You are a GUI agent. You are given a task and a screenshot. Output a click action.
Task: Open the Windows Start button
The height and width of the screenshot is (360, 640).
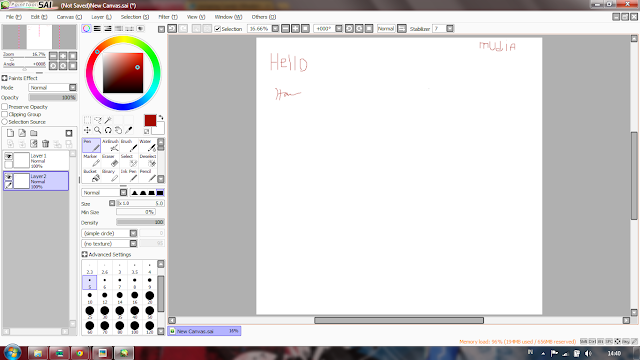point(12,353)
